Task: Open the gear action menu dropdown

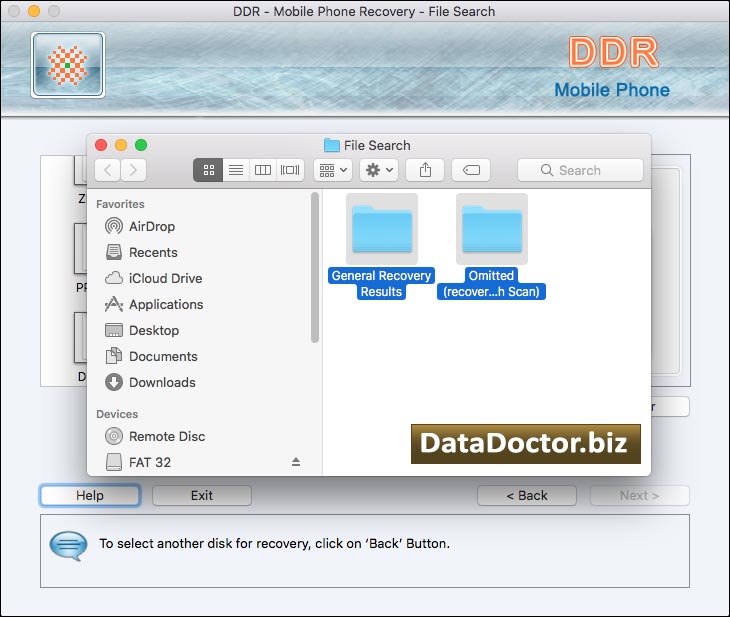Action: click(x=380, y=170)
